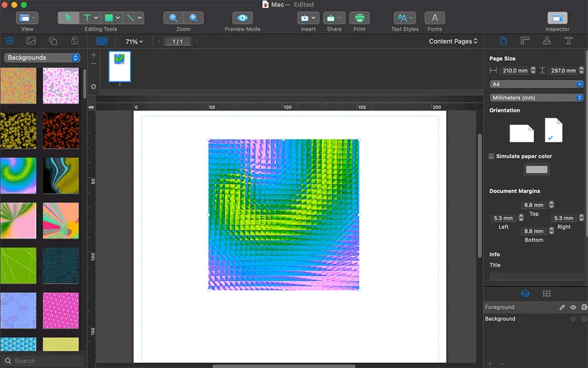Enable Simulate paper color checkbox
588x368 pixels.
coord(492,156)
